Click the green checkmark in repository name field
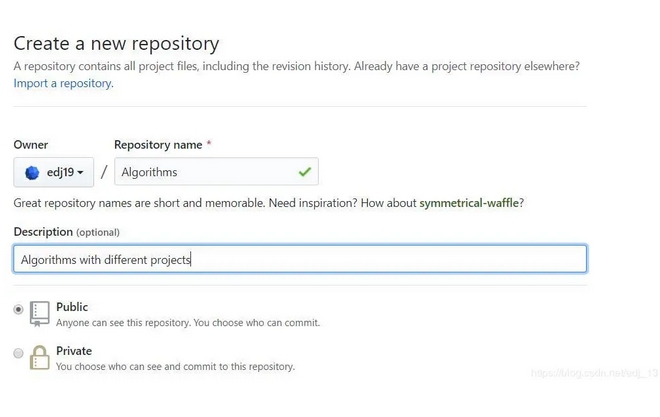This screenshot has height=417, width=660. click(305, 172)
